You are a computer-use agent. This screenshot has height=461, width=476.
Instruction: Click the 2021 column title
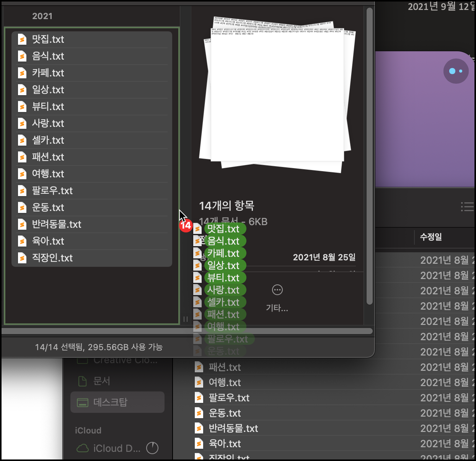coord(42,16)
